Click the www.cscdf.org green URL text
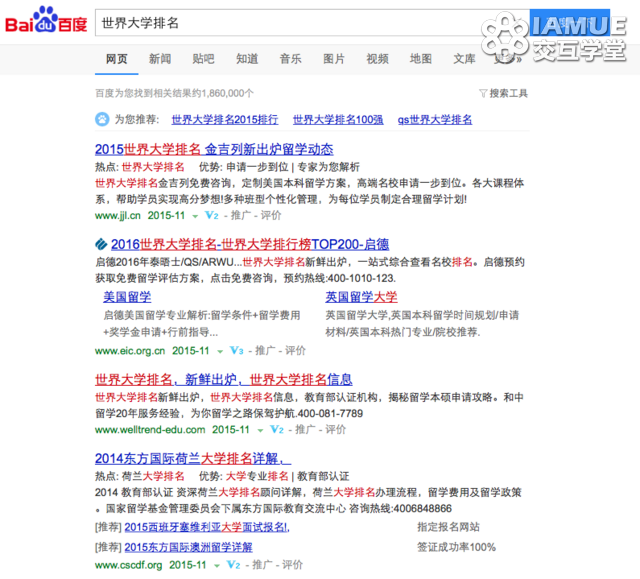 click(x=129, y=565)
